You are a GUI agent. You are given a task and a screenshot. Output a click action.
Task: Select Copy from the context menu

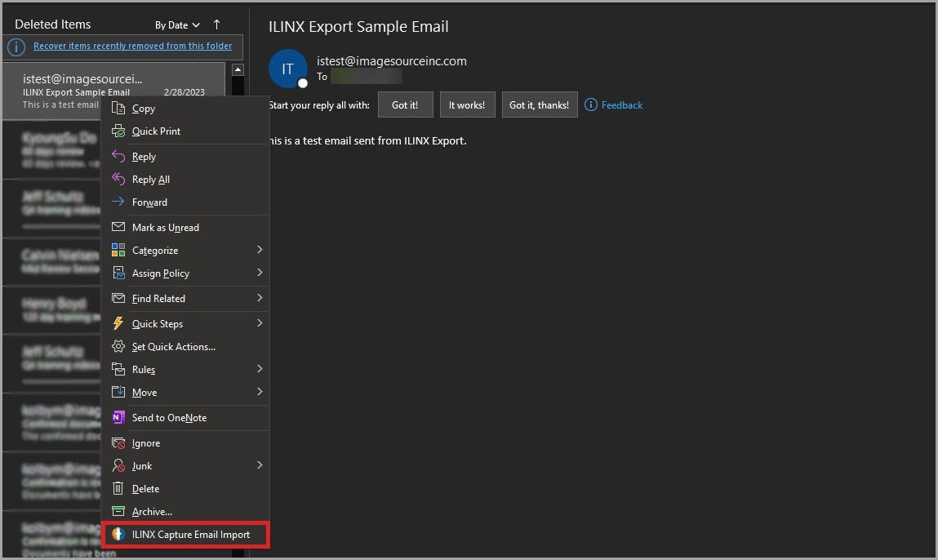click(185, 109)
